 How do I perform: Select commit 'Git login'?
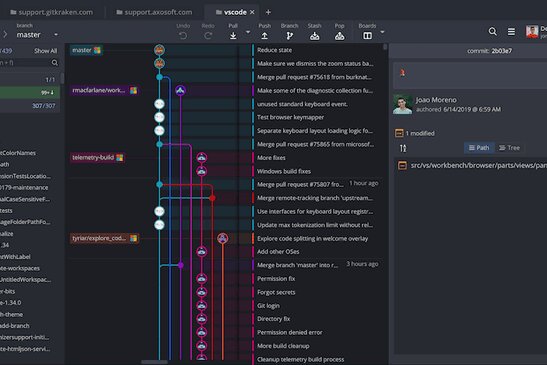[x=268, y=306]
